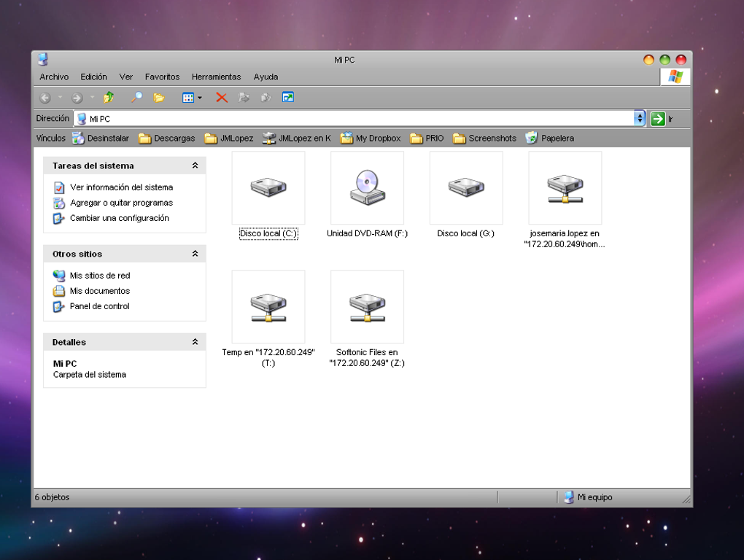The image size is (744, 560).
Task: Select the Temp (T:) network drive icon
Action: pos(268,307)
